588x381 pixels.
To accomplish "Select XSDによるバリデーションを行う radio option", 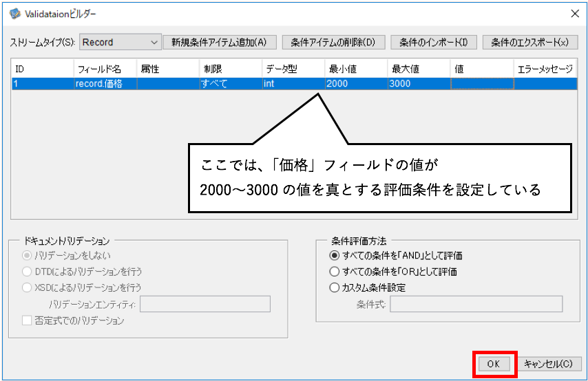I will coord(27,287).
